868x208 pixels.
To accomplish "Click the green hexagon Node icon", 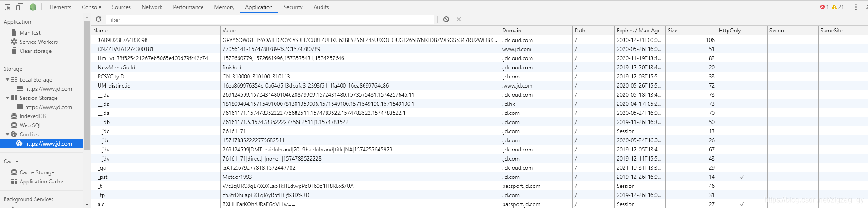I will click(x=33, y=7).
